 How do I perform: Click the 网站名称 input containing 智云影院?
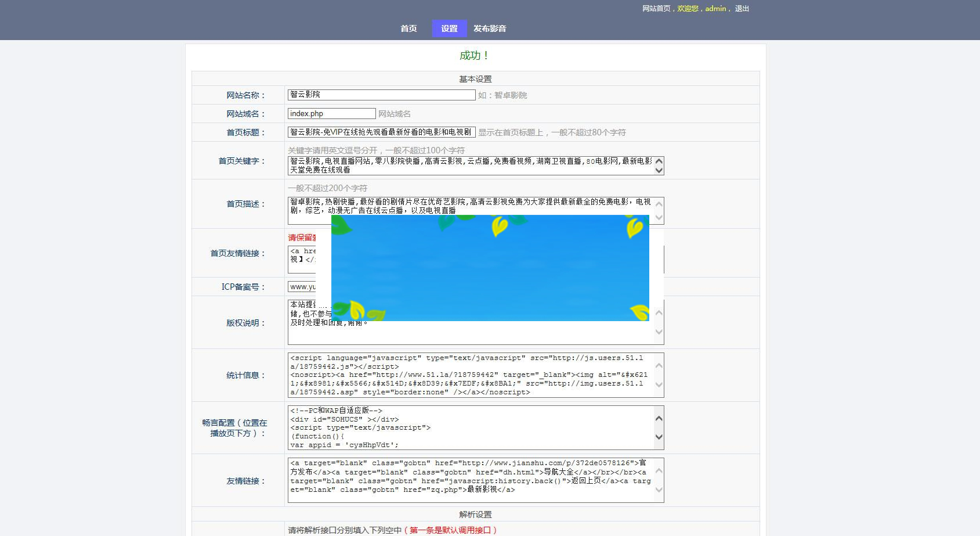pos(381,95)
